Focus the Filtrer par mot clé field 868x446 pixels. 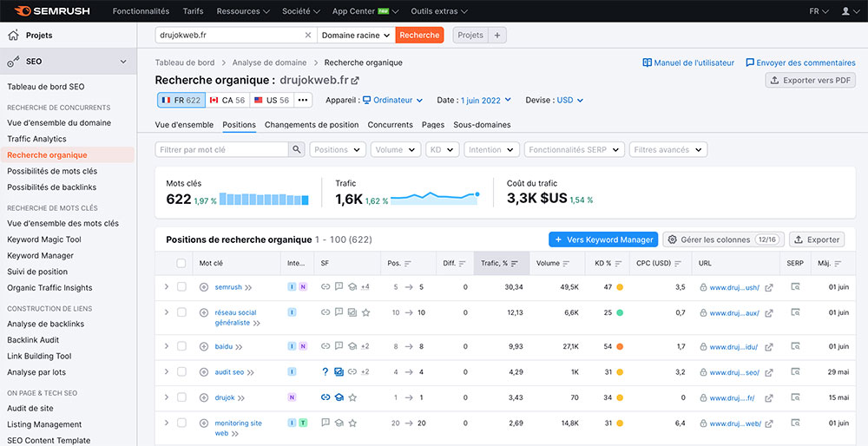222,149
